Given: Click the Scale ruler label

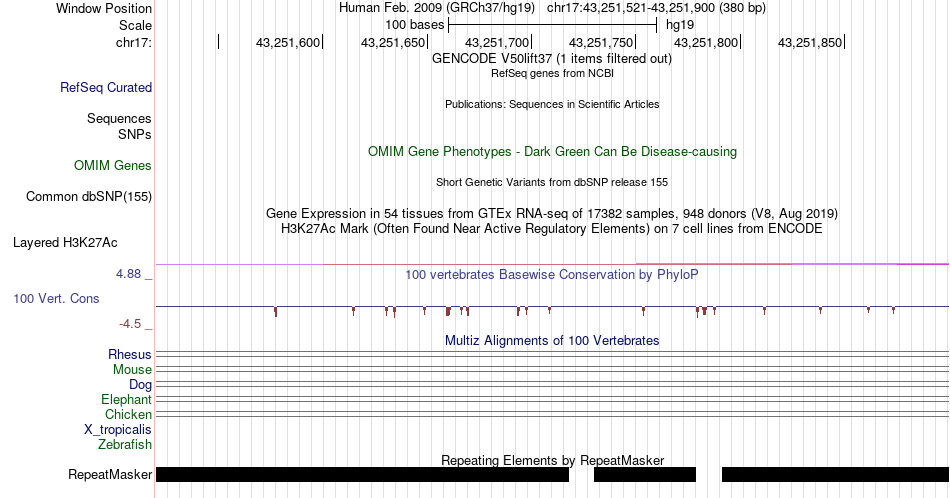Looking at the screenshot, I should (x=136, y=25).
